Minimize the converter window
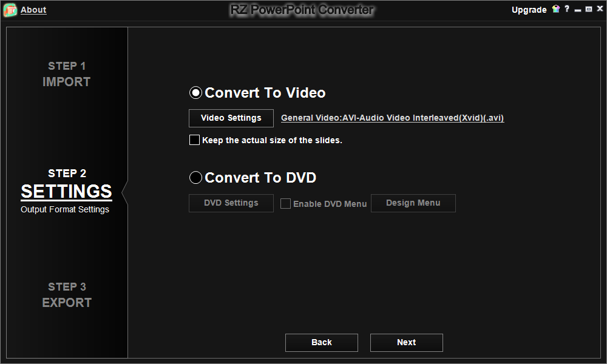 [x=577, y=9]
